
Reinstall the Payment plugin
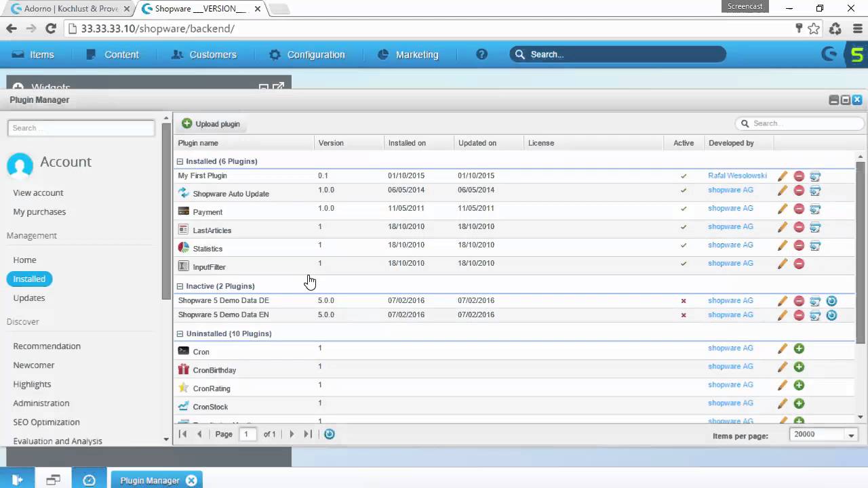tap(815, 209)
